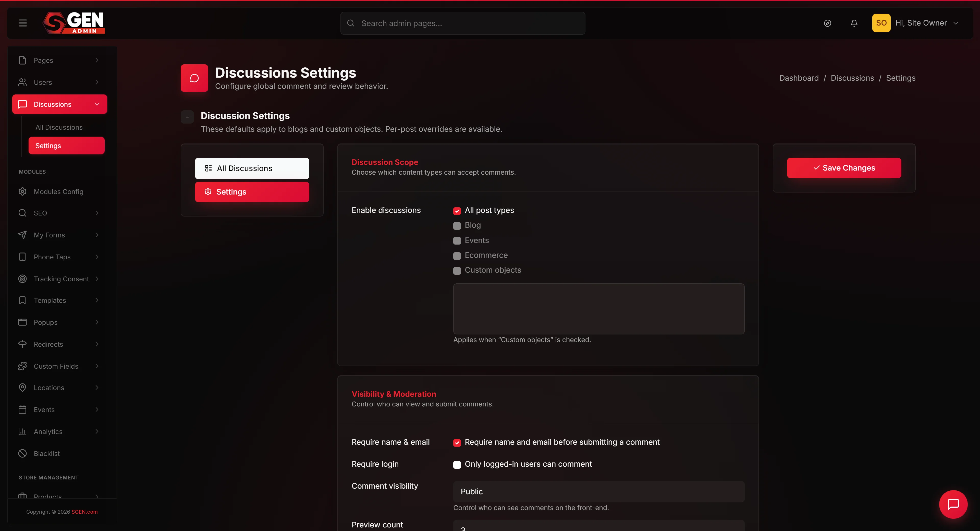Viewport: 980px width, 531px height.
Task: Click the Popups window icon
Action: [x=22, y=322]
